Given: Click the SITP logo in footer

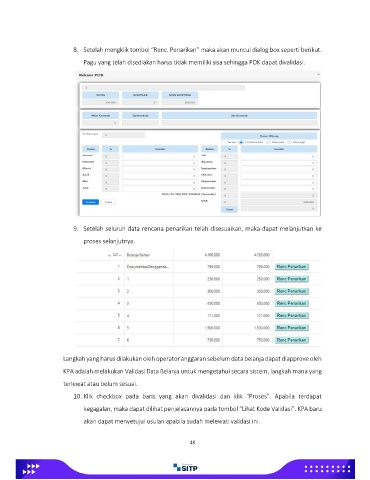Looking at the screenshot, I should 185,467.
